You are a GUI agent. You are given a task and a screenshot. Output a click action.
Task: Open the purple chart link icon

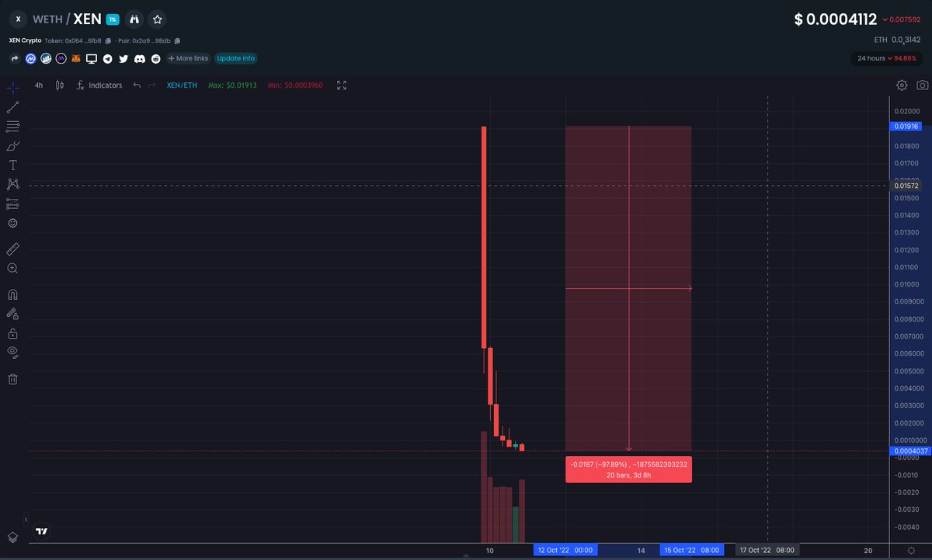pyautogui.click(x=61, y=58)
